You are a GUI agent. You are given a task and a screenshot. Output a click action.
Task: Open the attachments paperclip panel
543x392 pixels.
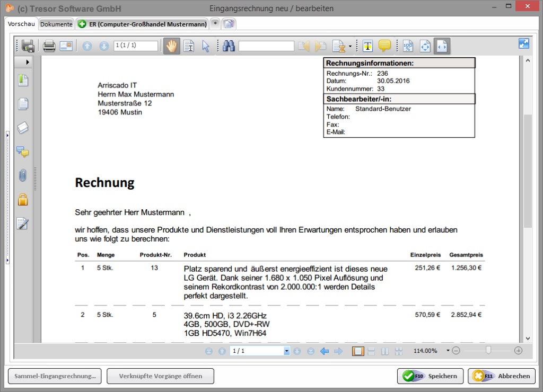tap(22, 175)
